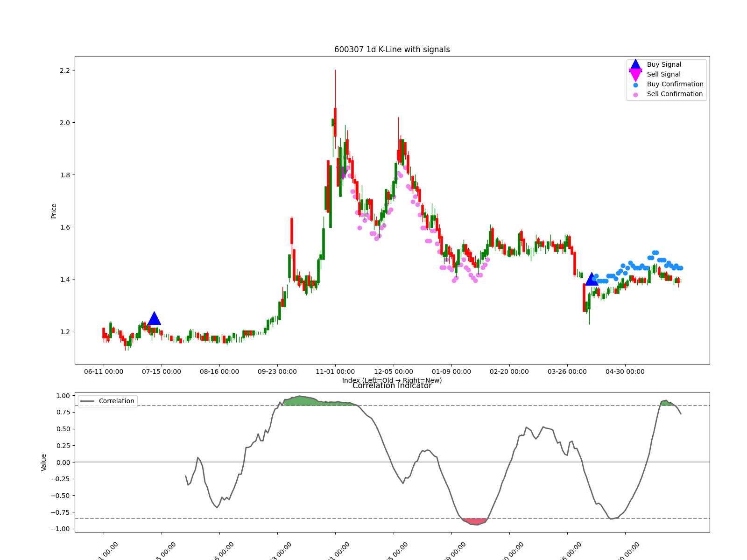Click the 0.00 correlation tick label
This screenshot has width=747, height=560.
63,462
